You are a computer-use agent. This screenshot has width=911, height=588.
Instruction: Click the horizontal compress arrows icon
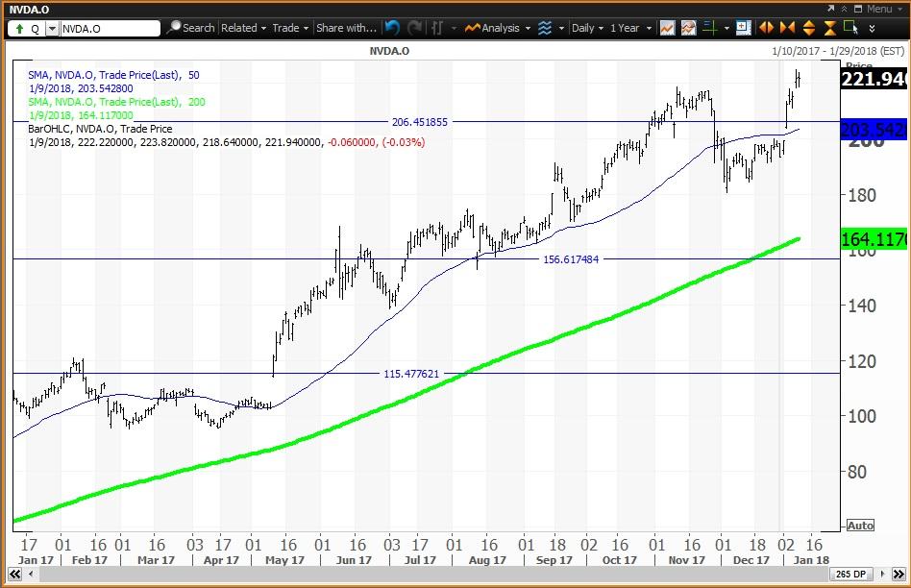[x=787, y=27]
